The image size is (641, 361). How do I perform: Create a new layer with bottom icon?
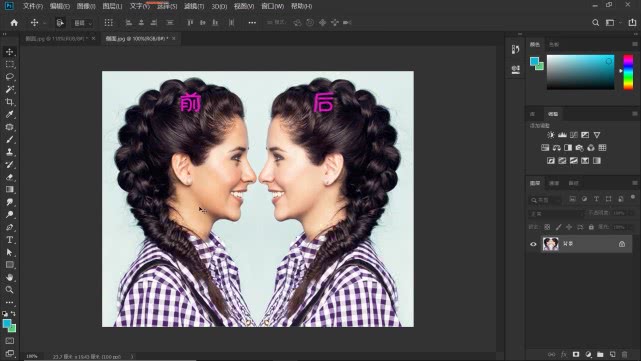[612, 354]
